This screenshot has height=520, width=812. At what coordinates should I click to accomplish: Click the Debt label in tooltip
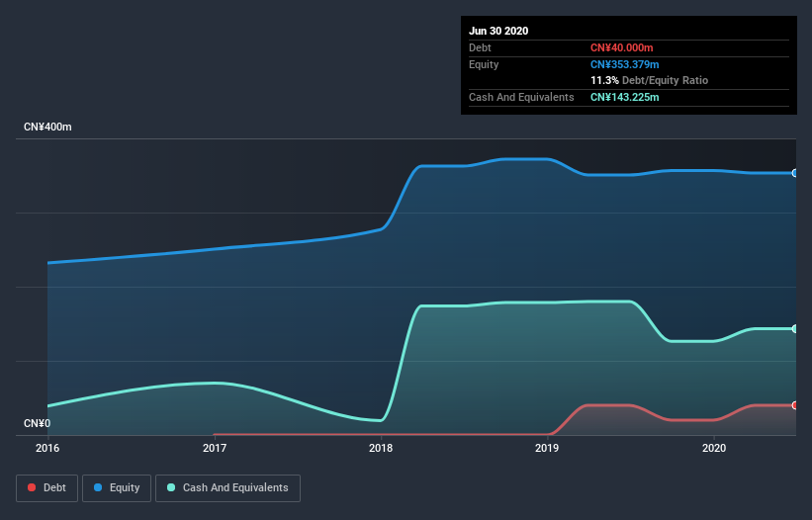(x=480, y=47)
